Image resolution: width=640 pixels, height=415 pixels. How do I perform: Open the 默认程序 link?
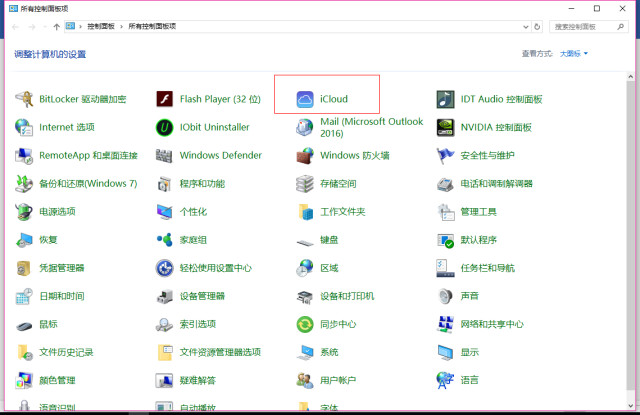coord(478,240)
